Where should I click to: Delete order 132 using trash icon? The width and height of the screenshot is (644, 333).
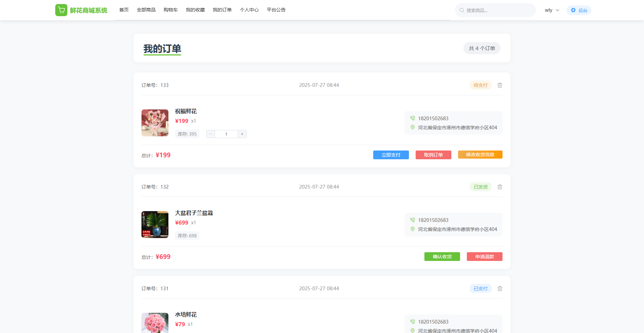point(500,187)
